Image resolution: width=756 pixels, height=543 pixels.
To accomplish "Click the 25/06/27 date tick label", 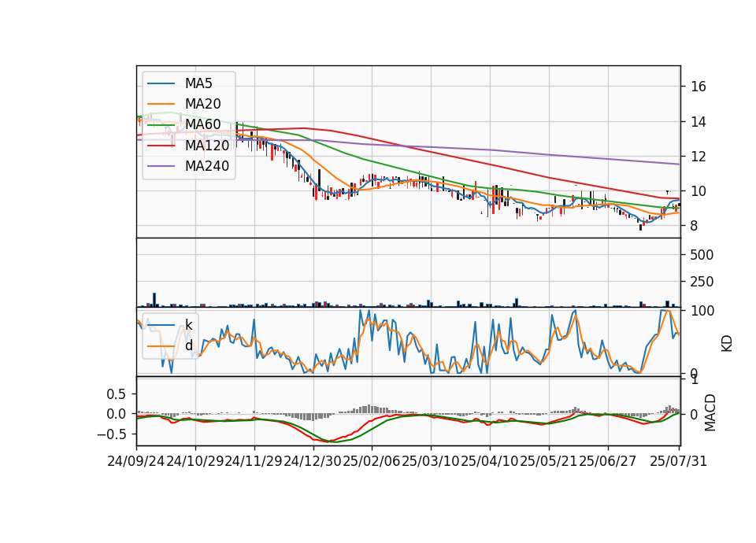I will point(607,461).
